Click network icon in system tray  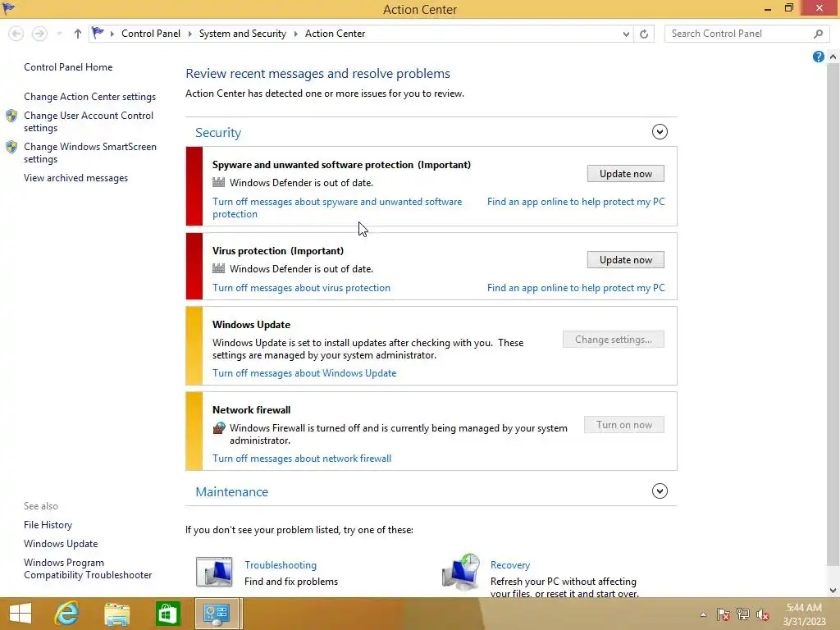click(x=743, y=614)
